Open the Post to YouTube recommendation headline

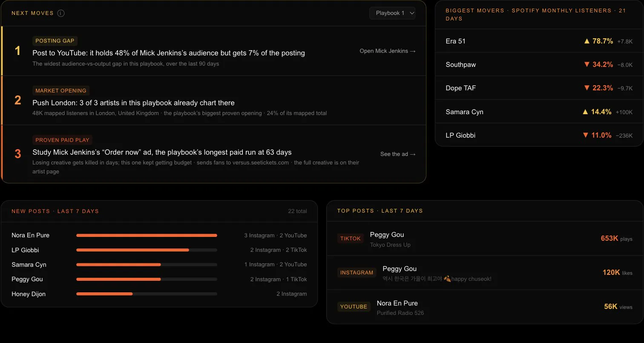(x=169, y=53)
